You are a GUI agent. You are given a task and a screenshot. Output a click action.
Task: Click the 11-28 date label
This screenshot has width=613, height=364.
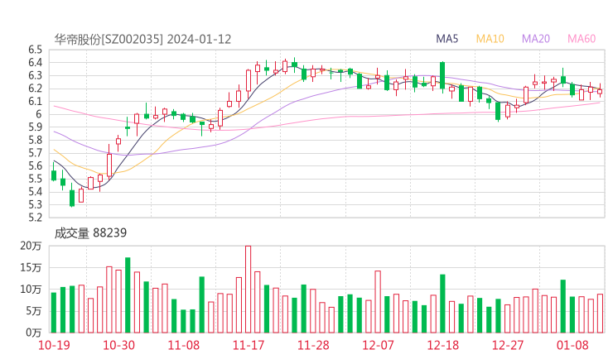(x=313, y=345)
